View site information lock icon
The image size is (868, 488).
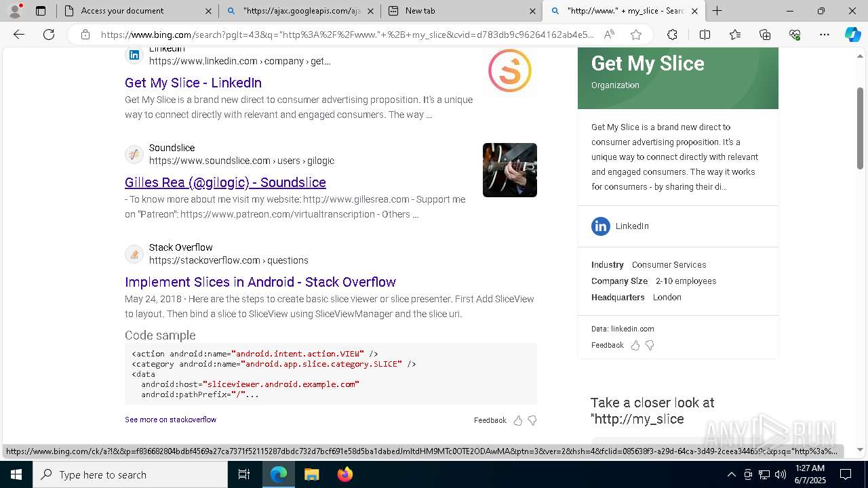[x=85, y=35]
